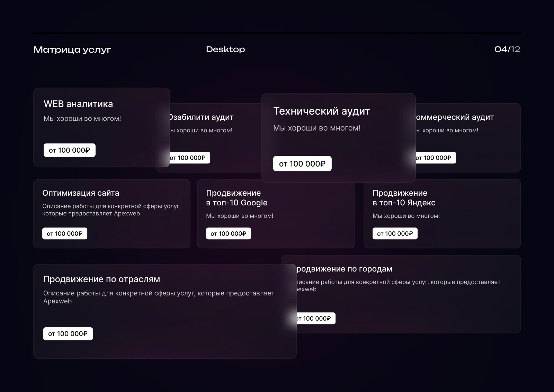
Task: Click the Desktop label in header
Action: coord(225,50)
